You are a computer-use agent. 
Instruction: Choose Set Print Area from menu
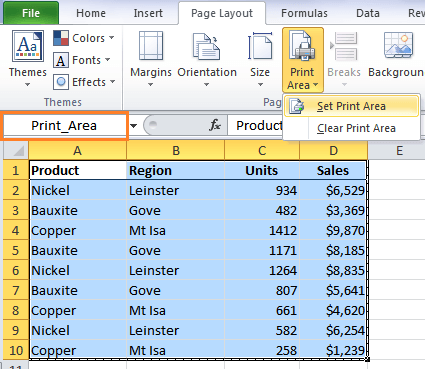[351, 106]
